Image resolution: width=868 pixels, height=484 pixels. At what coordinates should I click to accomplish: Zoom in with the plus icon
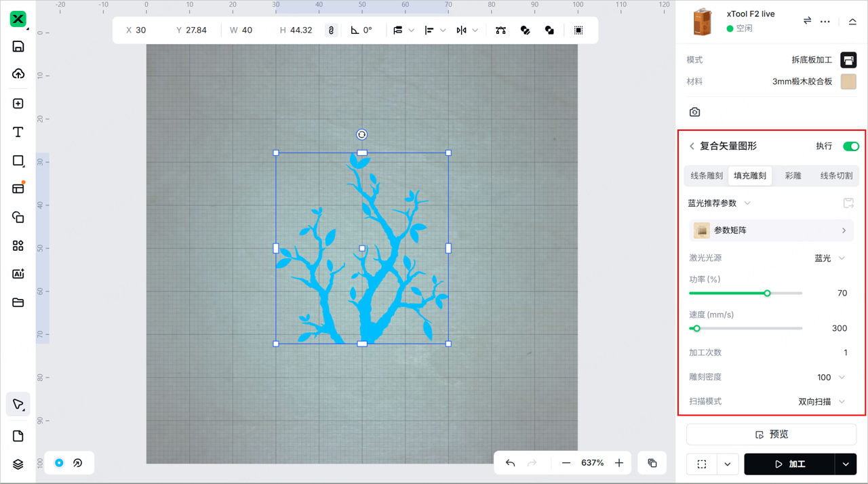coord(618,463)
